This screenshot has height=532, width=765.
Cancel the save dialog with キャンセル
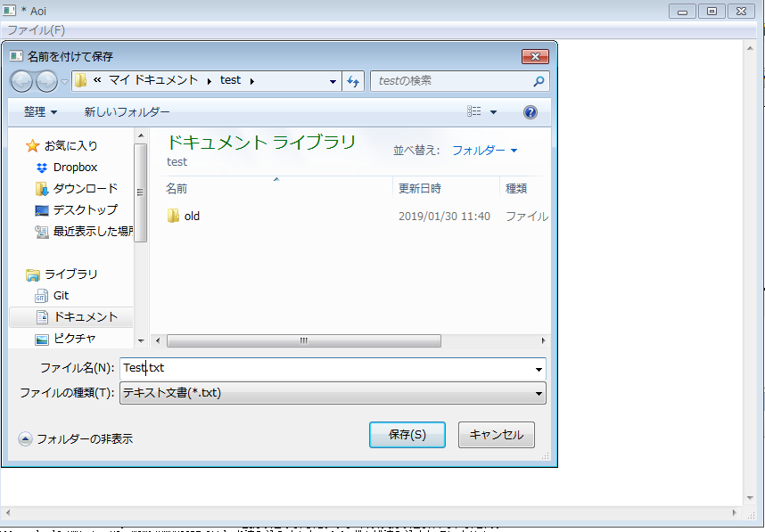pos(496,435)
